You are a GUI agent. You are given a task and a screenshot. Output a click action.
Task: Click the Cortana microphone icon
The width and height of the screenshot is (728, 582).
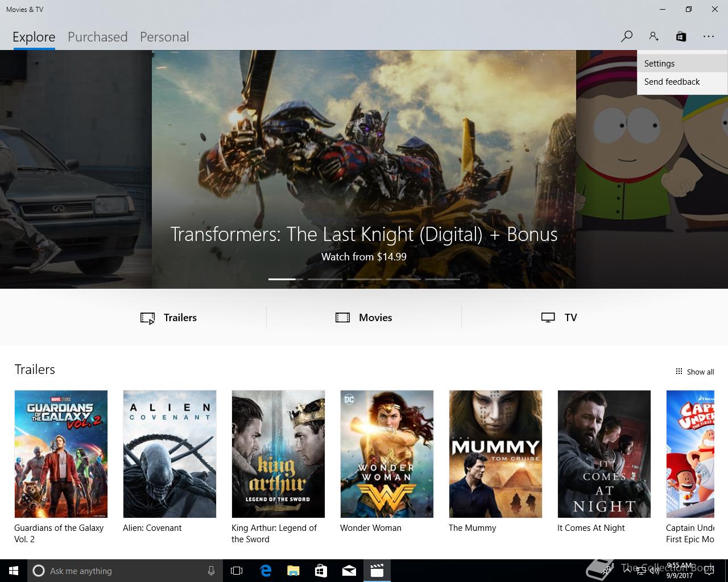pos(211,571)
